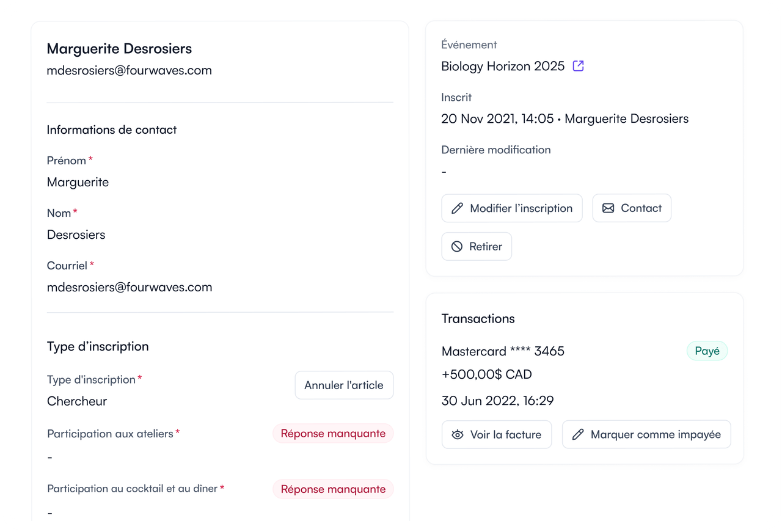Click the Payé status badge
782x532 pixels.
[707, 351]
